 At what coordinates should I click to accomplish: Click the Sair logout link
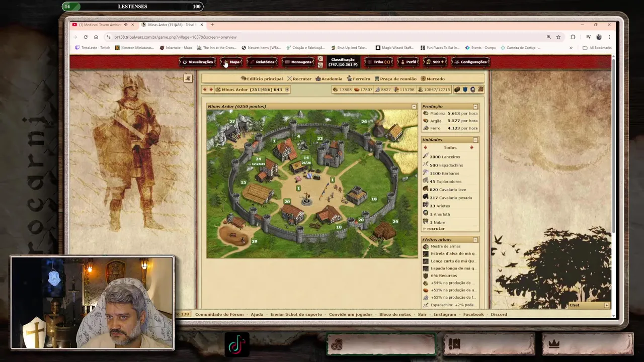click(422, 315)
